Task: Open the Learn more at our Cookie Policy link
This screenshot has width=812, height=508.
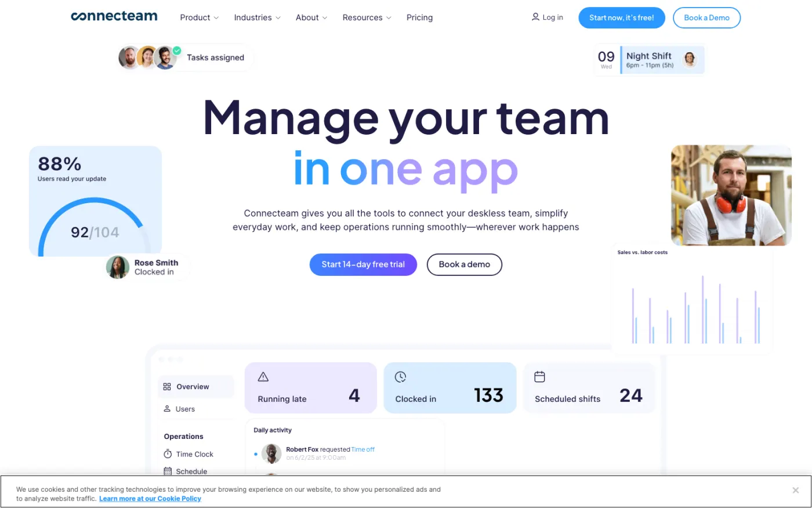Action: pos(150,499)
